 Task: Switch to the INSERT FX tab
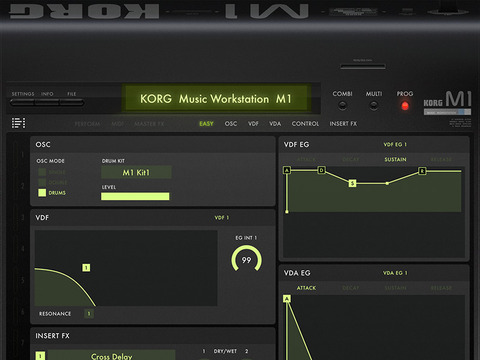343,124
